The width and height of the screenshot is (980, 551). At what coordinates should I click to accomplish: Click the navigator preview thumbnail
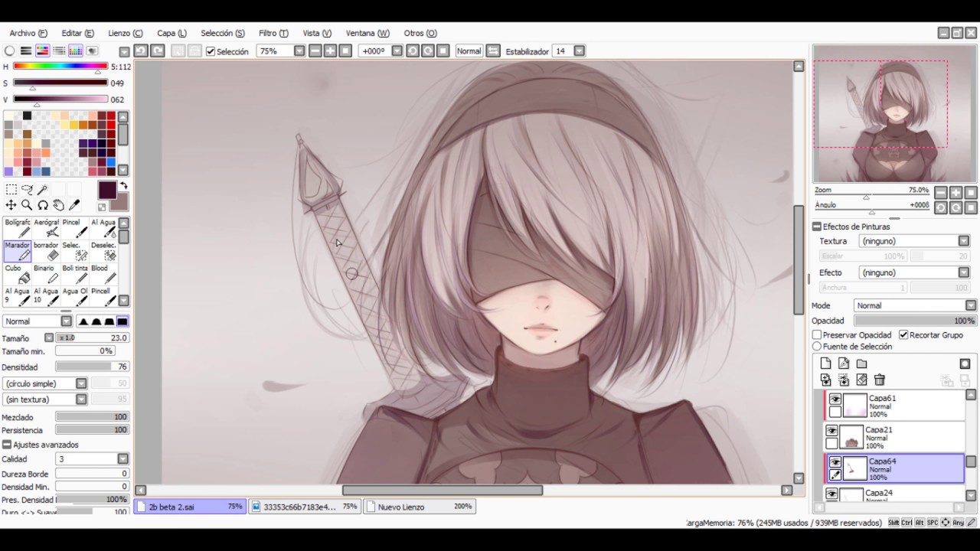click(x=895, y=114)
